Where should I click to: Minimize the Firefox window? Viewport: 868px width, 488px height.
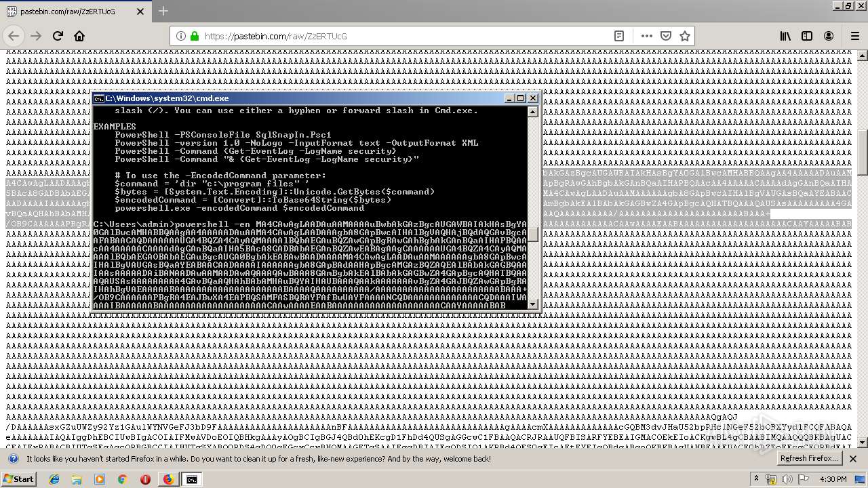coord(837,5)
